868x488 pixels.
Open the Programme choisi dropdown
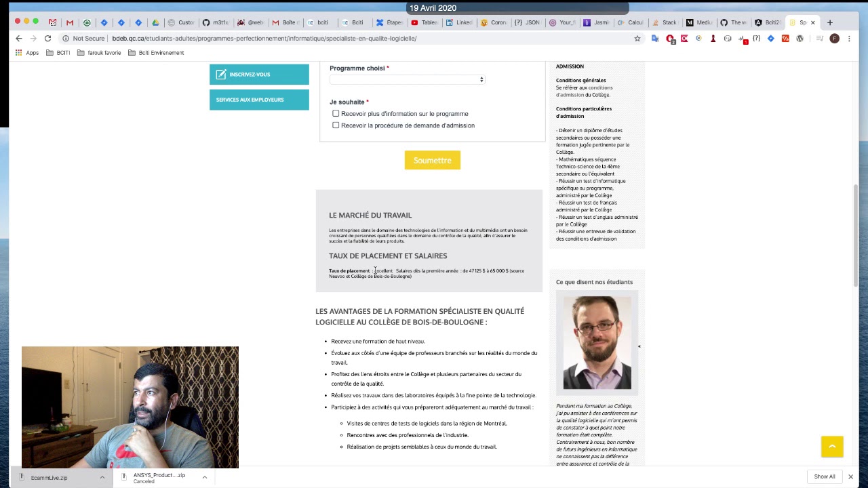pyautogui.click(x=407, y=80)
